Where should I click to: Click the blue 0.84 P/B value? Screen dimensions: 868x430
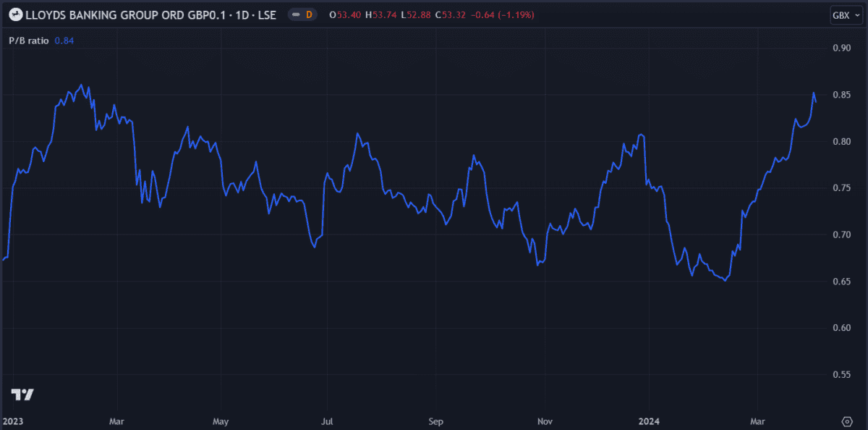point(64,41)
